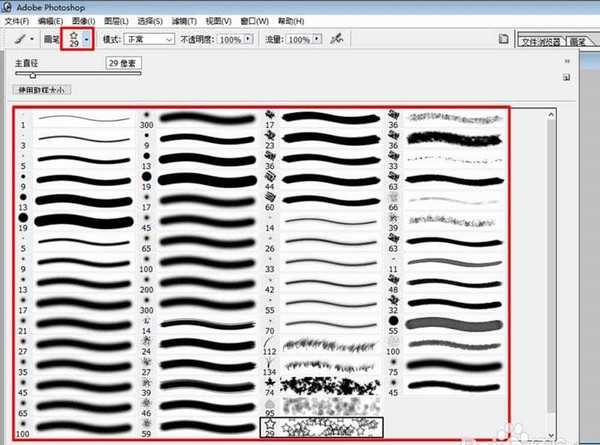Expand the 流量 flow arrow

point(317,39)
